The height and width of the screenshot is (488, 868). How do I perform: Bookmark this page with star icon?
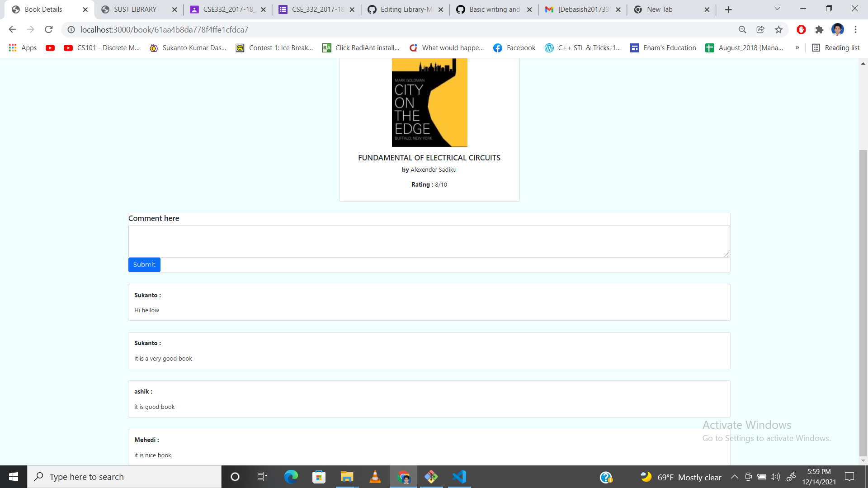778,29
